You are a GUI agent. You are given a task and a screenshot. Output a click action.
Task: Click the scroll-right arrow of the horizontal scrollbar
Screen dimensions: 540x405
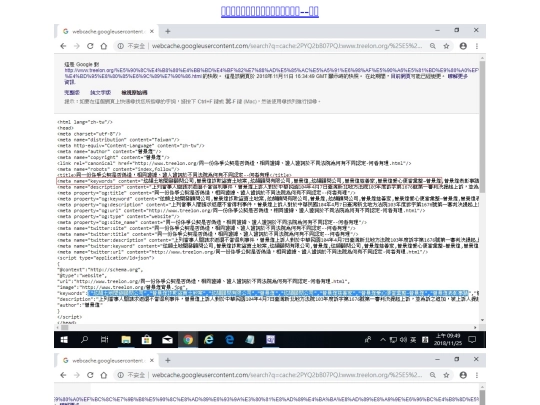click(x=475, y=328)
